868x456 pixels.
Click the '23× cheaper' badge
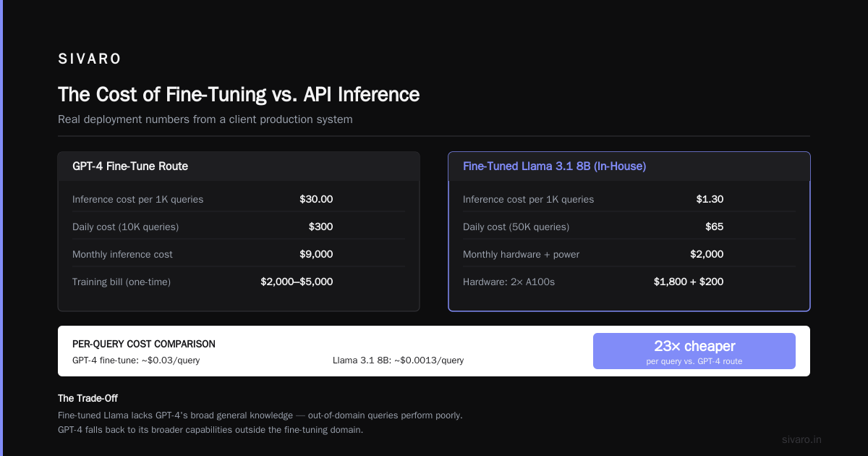pos(694,351)
